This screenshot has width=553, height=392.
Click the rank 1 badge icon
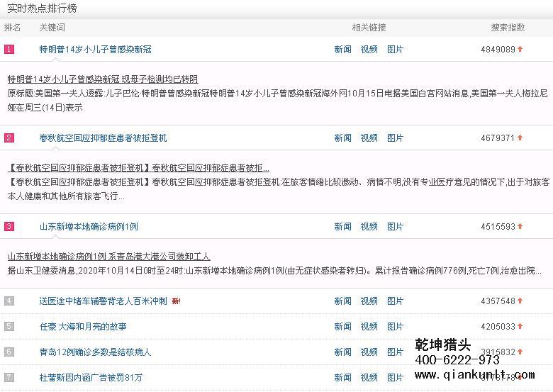click(x=9, y=50)
